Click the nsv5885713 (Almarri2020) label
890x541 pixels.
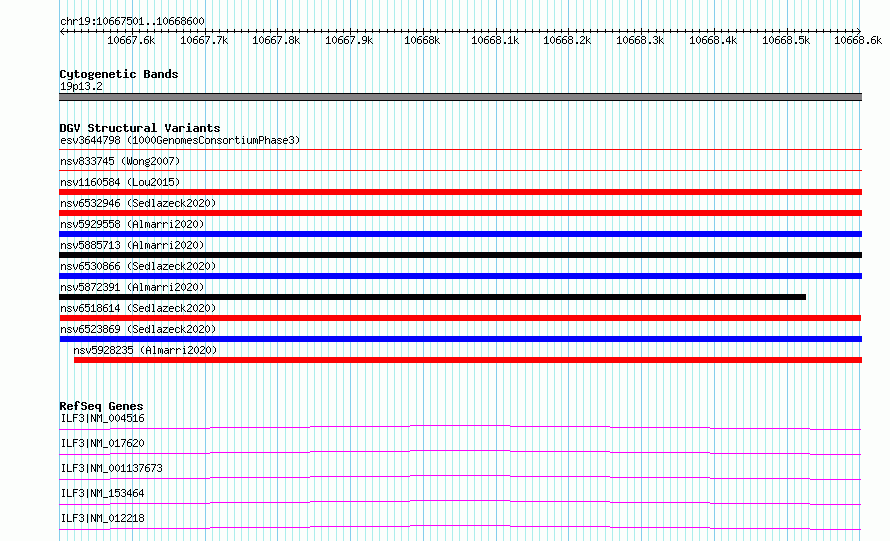(x=132, y=245)
